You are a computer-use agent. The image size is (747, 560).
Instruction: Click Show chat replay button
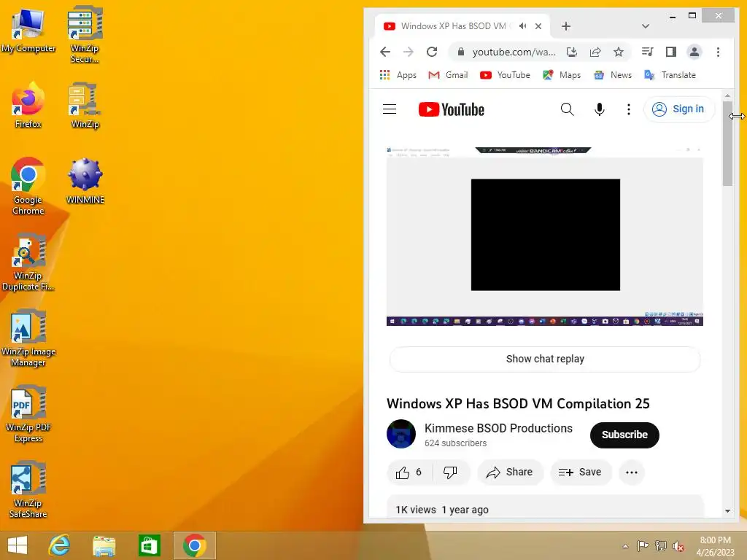tap(545, 359)
